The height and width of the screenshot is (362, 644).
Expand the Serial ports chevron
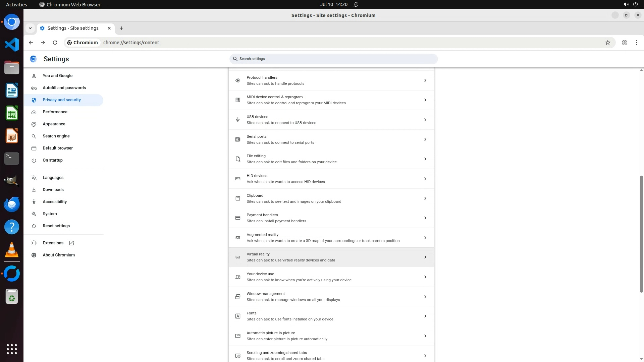click(425, 139)
